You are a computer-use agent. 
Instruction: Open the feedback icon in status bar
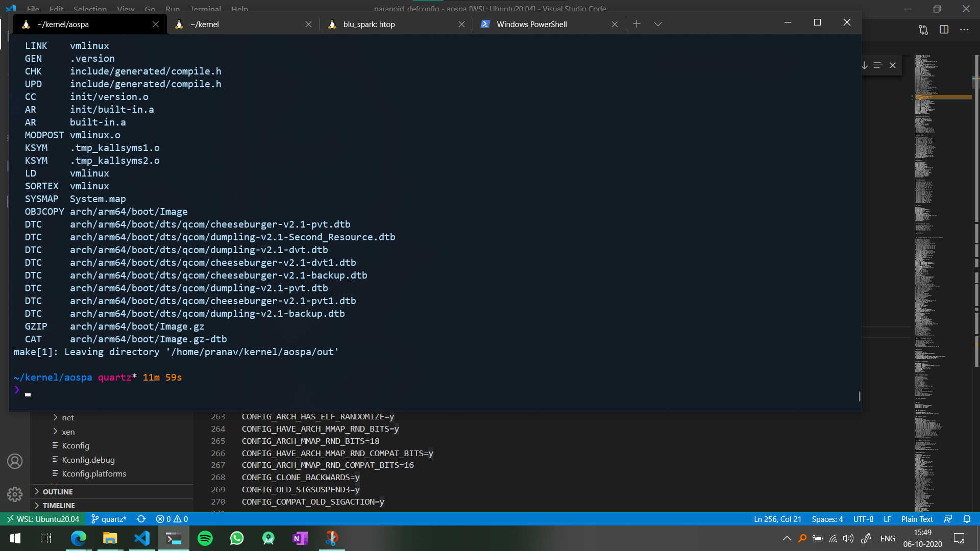tap(948, 519)
